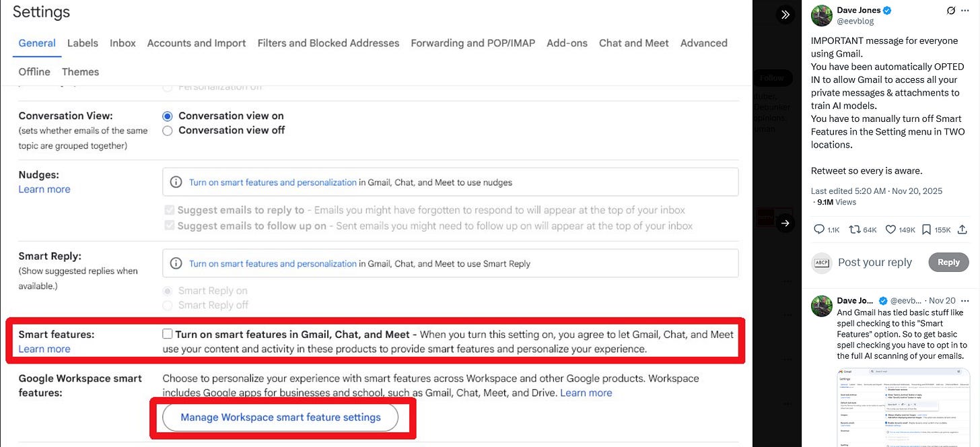Click Learn more in Workspace smart features text
Image resolution: width=980 pixels, height=447 pixels.
pos(586,392)
